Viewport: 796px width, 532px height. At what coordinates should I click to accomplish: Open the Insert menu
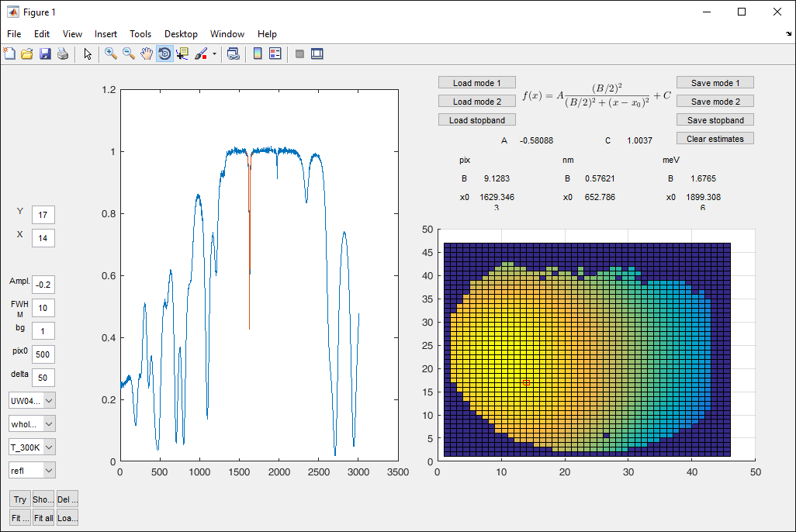[106, 34]
